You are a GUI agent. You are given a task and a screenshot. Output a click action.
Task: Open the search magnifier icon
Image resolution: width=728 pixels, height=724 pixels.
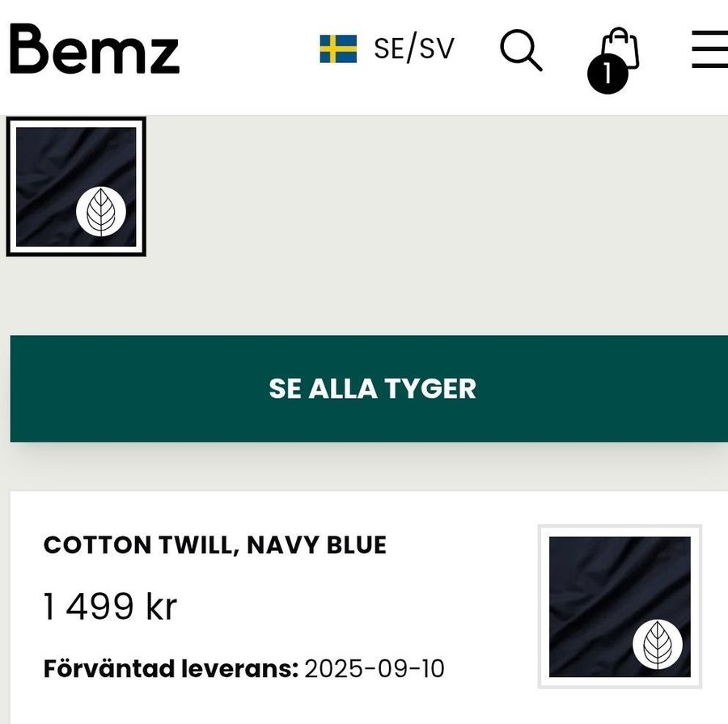click(x=520, y=50)
